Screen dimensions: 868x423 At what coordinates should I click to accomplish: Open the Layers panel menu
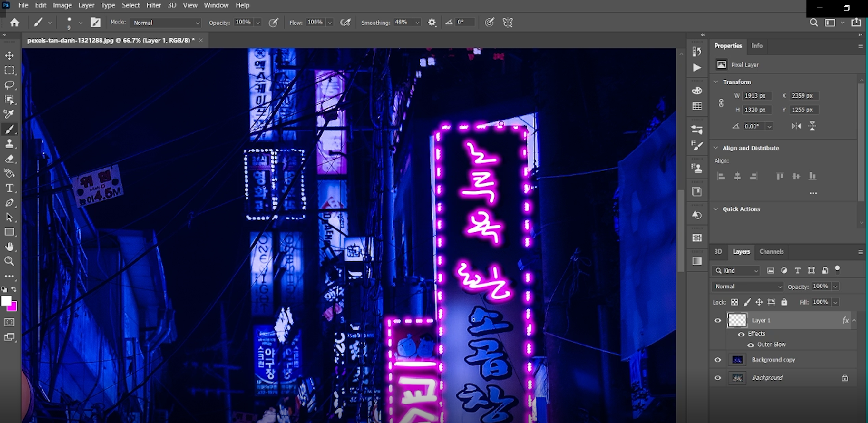pyautogui.click(x=860, y=252)
